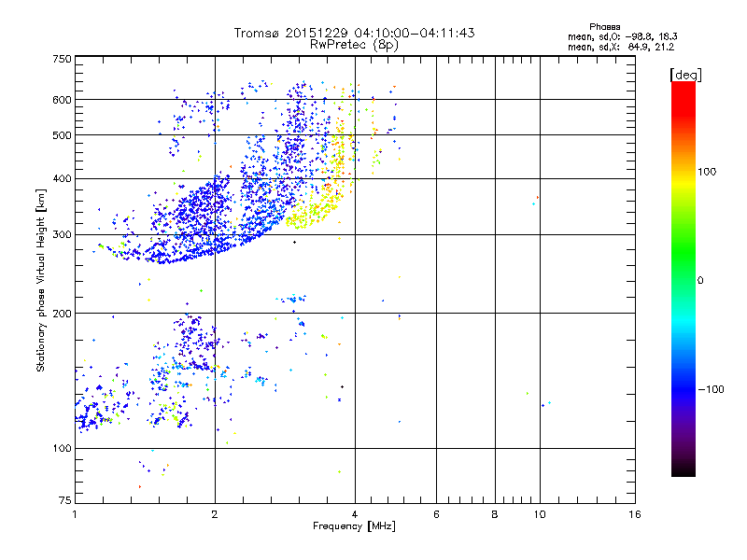
Task: Click the colorbar tick label '100'
Action: [707, 172]
